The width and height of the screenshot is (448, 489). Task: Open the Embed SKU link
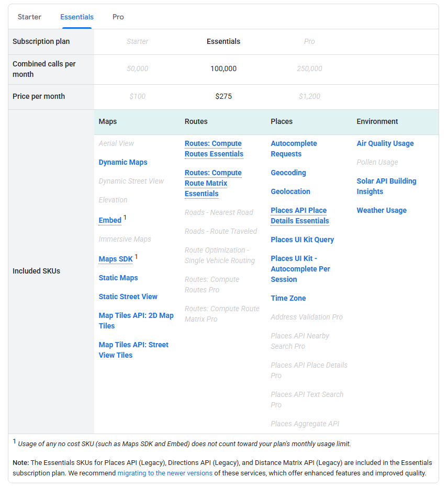(108, 220)
